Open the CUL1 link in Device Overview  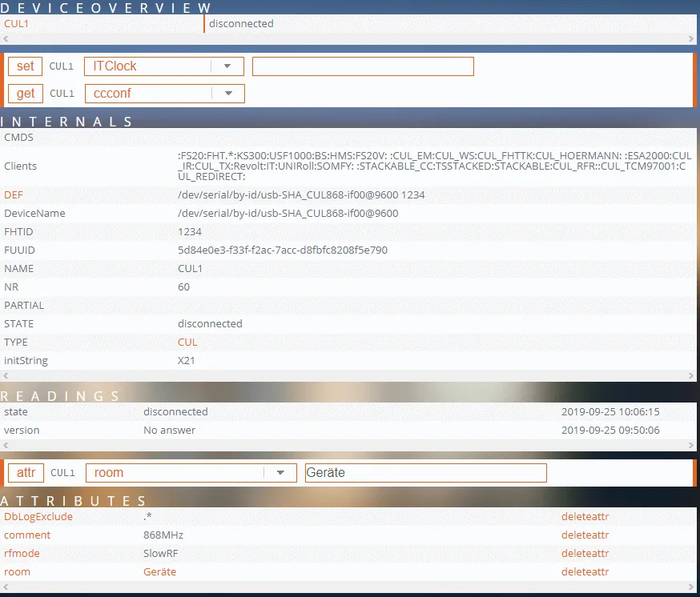point(17,24)
